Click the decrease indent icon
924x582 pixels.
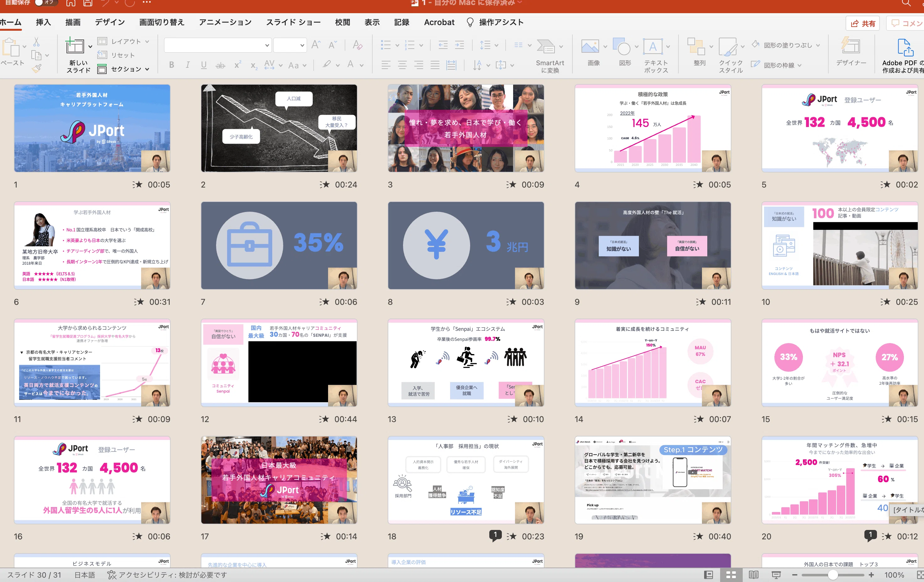pos(443,45)
